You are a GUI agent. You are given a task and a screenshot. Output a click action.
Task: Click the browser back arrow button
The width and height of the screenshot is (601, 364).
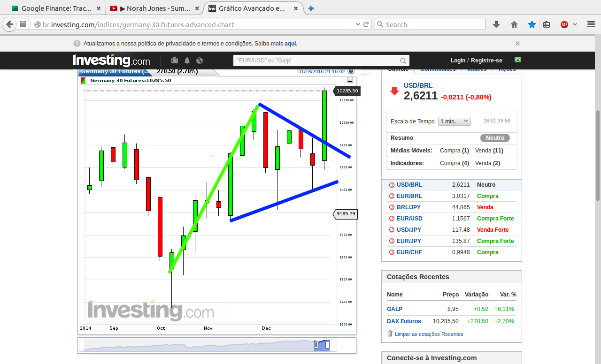[x=9, y=24]
